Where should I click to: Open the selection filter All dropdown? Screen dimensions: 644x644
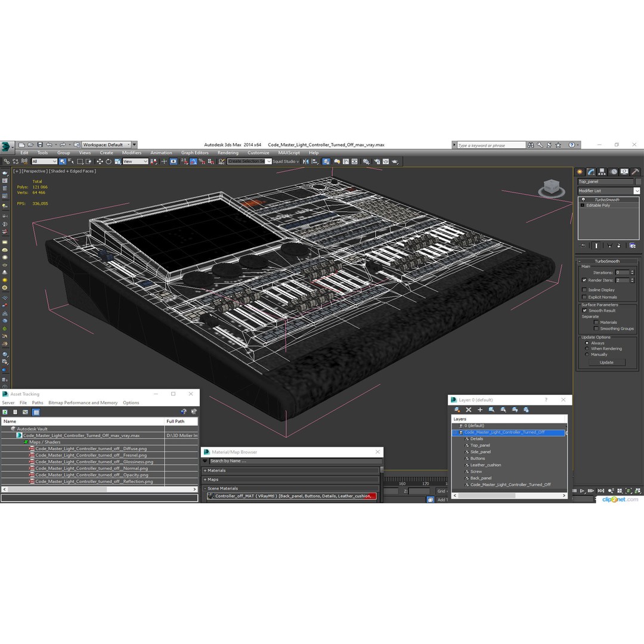(44, 162)
